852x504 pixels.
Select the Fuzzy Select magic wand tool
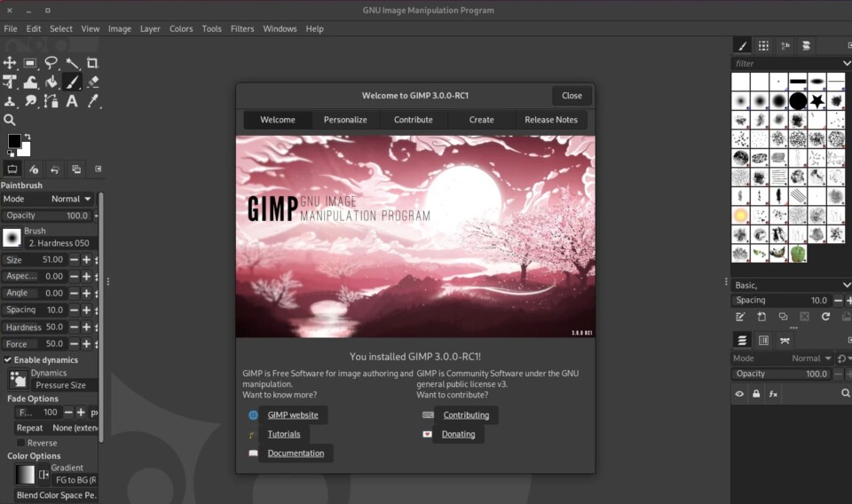pyautogui.click(x=72, y=63)
